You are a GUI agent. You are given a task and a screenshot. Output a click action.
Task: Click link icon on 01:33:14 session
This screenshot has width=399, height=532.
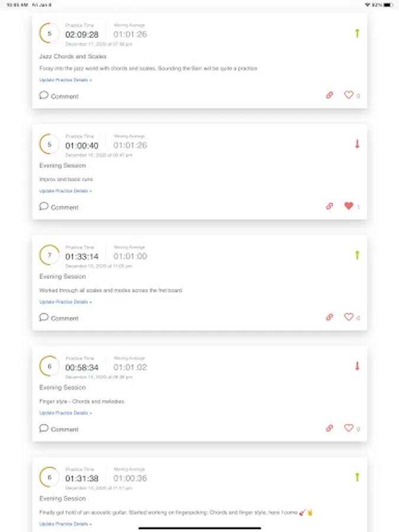(x=330, y=317)
